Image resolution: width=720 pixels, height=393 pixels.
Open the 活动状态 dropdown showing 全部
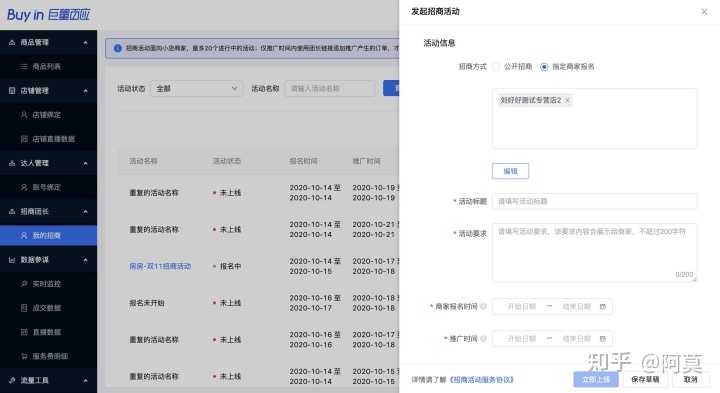(197, 89)
